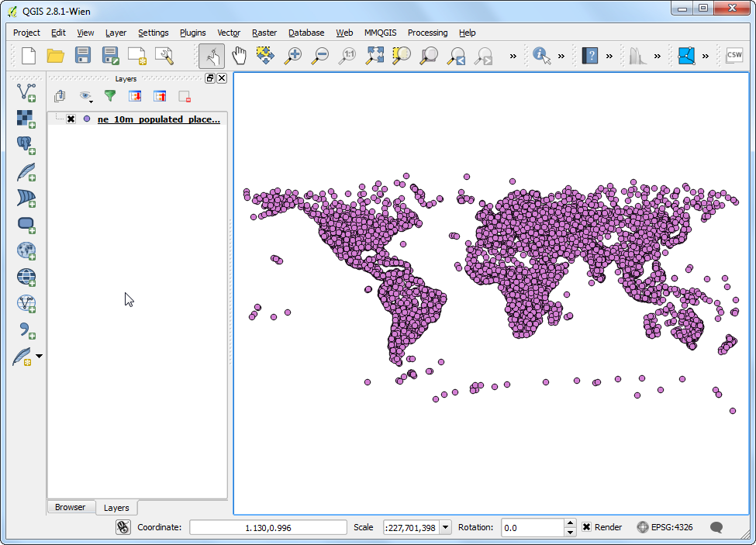Click the Zoom Next icon

click(x=483, y=56)
